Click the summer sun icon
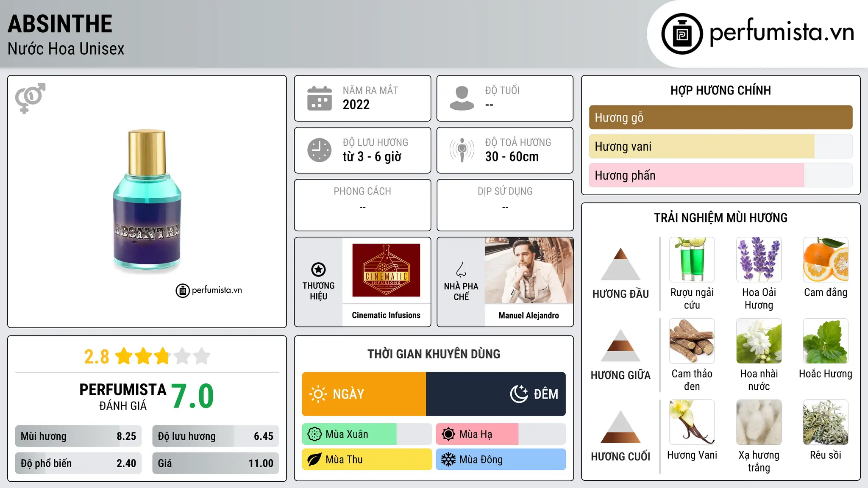The width and height of the screenshot is (868, 488). tap(448, 434)
